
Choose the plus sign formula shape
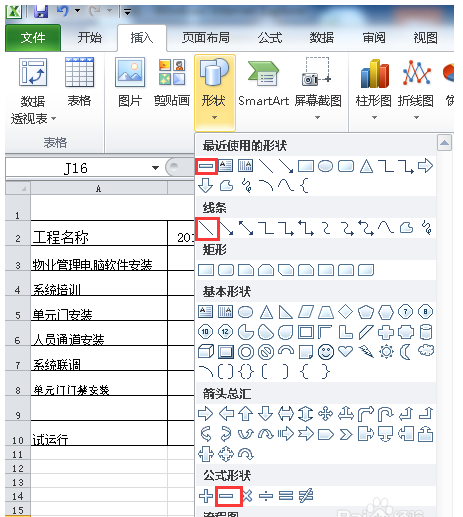(x=206, y=496)
